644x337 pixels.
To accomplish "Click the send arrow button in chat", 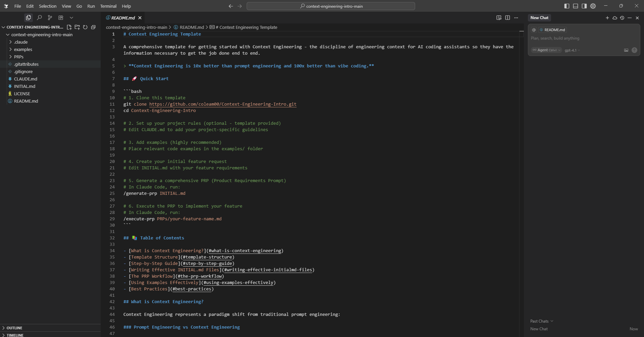I will click(x=634, y=50).
